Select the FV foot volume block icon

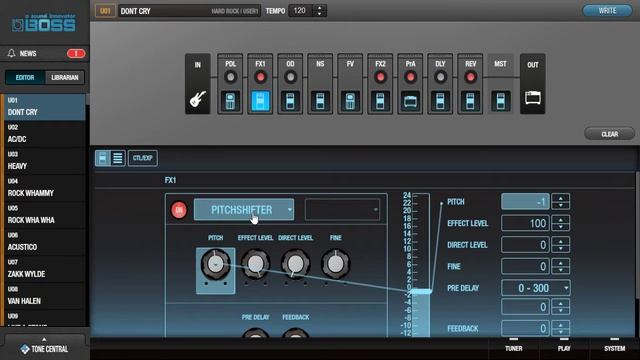(x=350, y=101)
